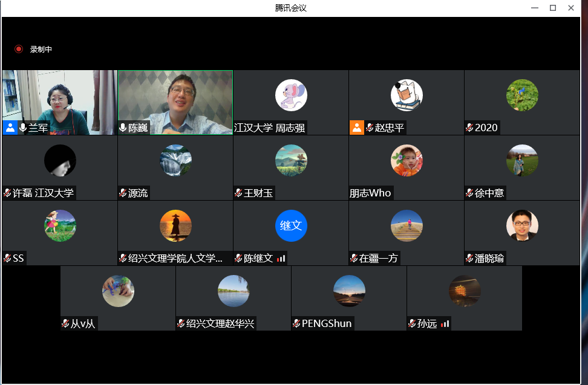Click the 录制中 recording status text
The image size is (588, 385).
point(41,50)
